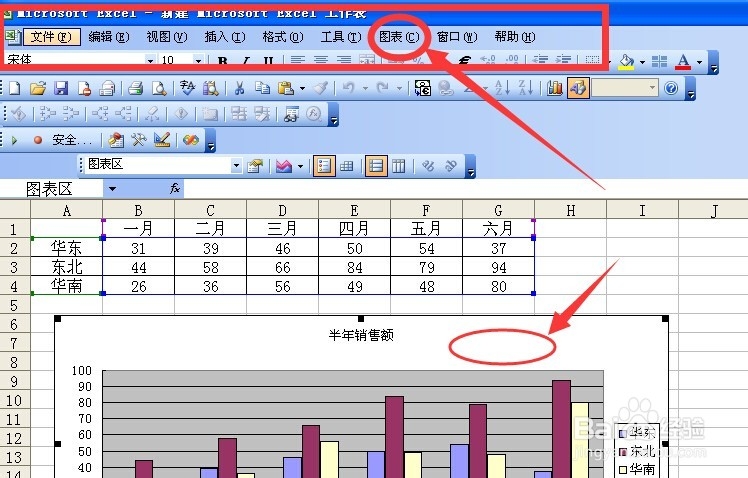Image resolution: width=748 pixels, height=478 pixels.
Task: Open the 插入(I) menu
Action: tap(225, 37)
